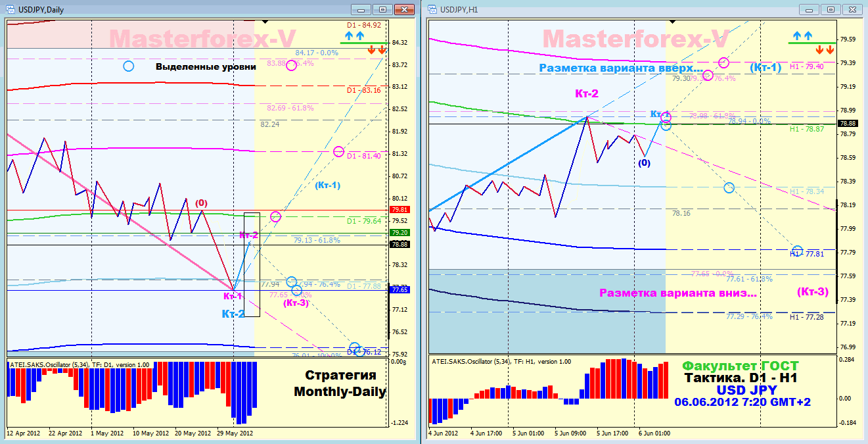Close the USDJPY,Daily chart window
The height and width of the screenshot is (444, 868).
click(x=403, y=9)
